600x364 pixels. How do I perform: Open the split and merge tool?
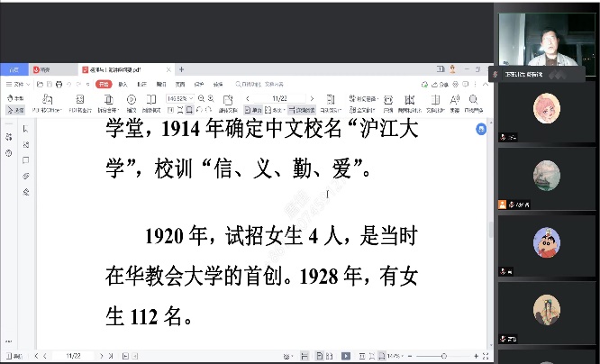[x=108, y=104]
